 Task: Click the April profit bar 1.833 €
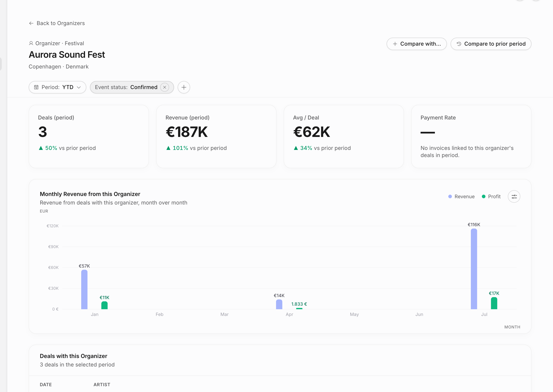click(x=299, y=309)
